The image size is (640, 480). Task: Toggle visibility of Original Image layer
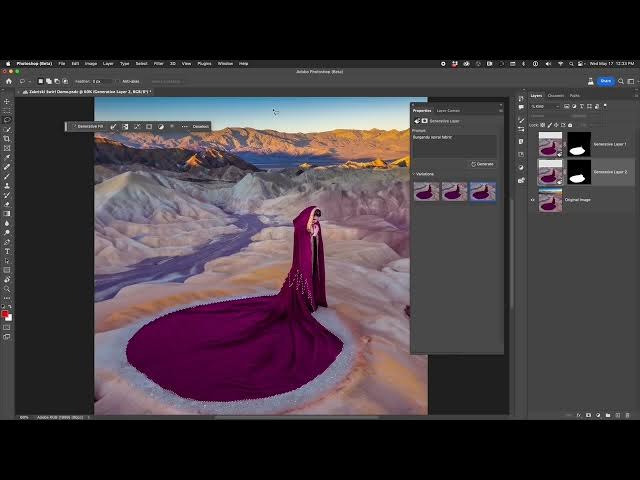tap(532, 201)
